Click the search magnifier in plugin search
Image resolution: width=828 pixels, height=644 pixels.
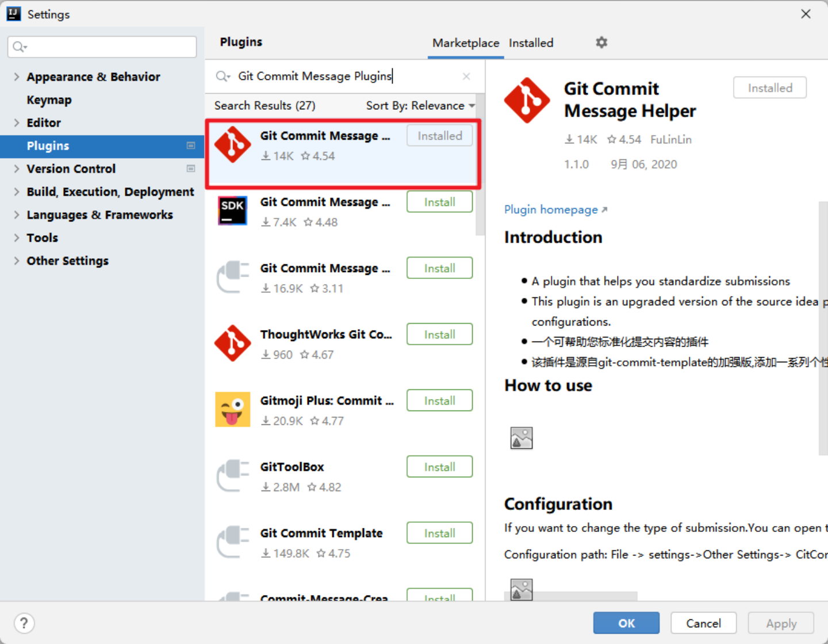[223, 76]
